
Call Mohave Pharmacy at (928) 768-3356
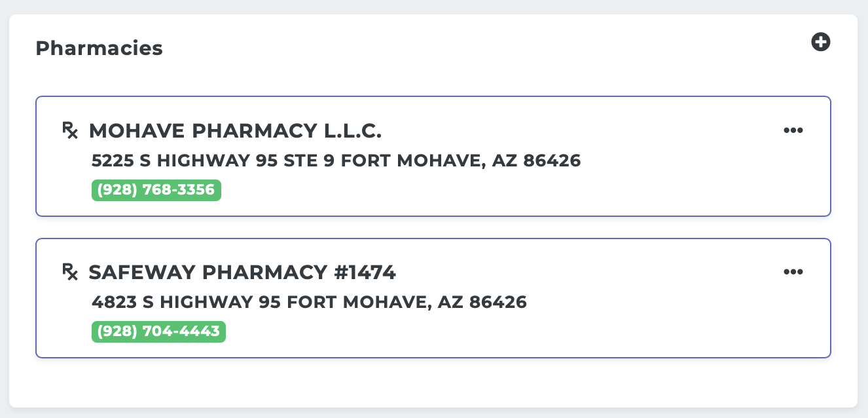click(156, 190)
